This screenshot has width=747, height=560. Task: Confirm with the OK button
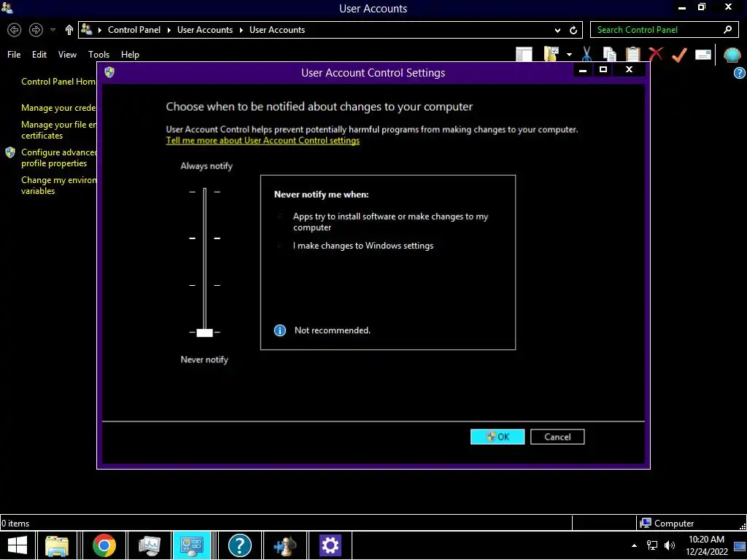click(x=498, y=437)
